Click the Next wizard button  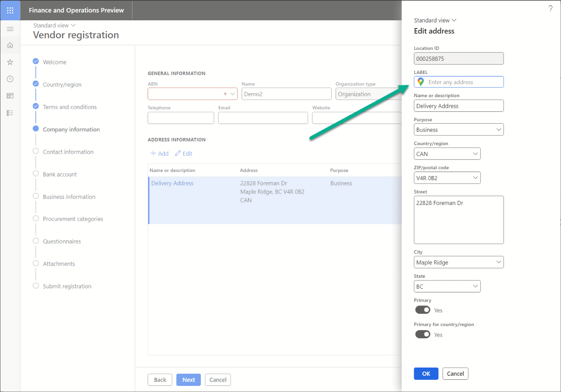tap(188, 380)
